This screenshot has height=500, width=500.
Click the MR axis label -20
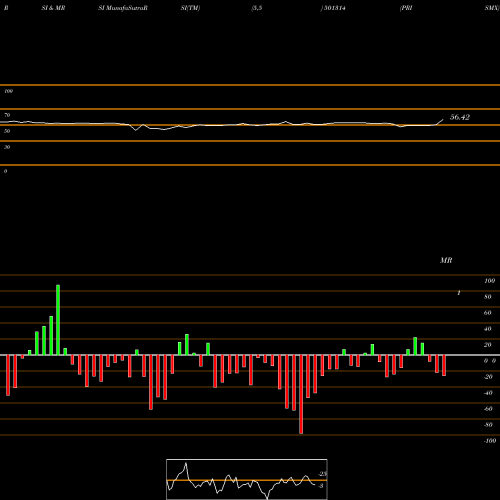488,377
